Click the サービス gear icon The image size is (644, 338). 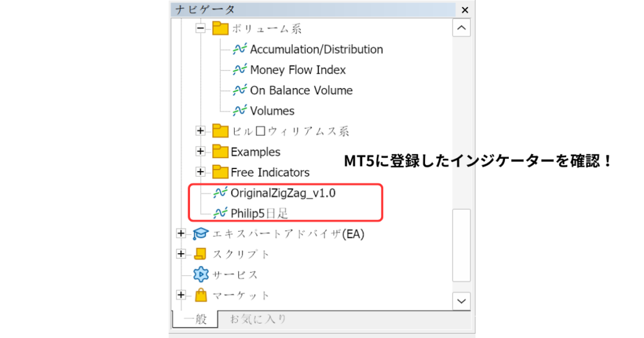(x=201, y=275)
